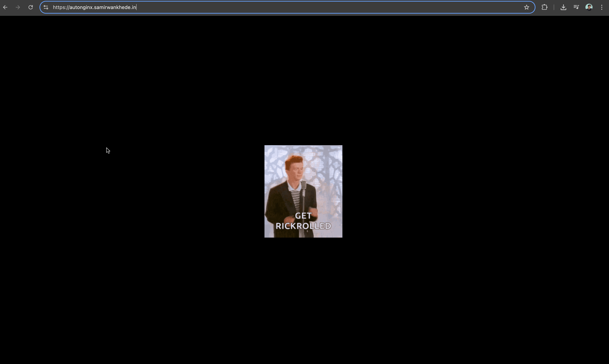Click the Get Rickrolled GIF image

tap(303, 191)
